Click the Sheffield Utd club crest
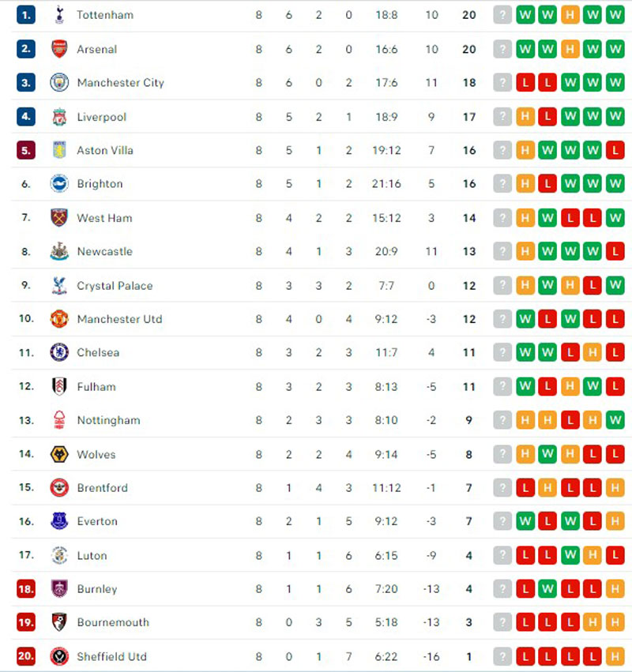 point(59,656)
